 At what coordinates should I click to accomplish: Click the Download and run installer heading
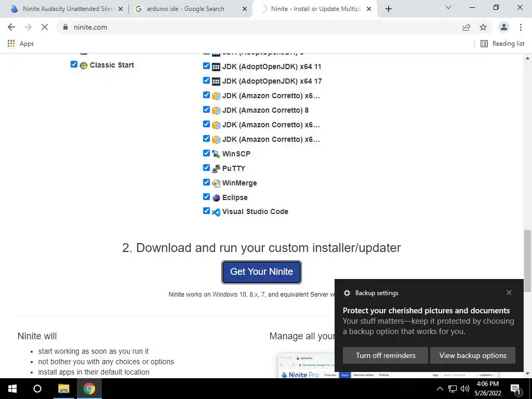pos(261,248)
